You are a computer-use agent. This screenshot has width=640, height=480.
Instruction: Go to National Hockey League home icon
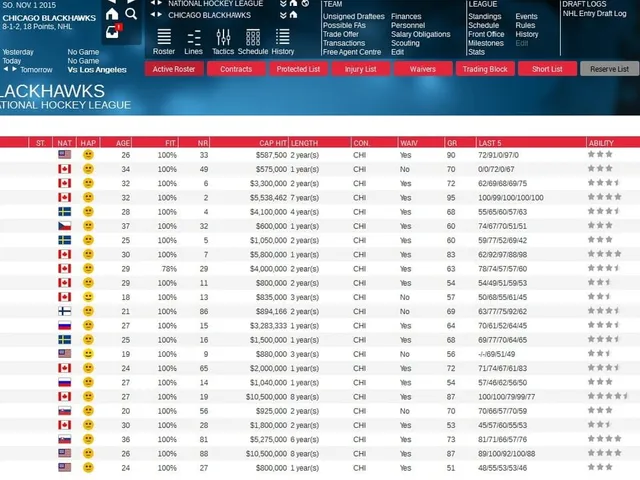click(x=293, y=3)
